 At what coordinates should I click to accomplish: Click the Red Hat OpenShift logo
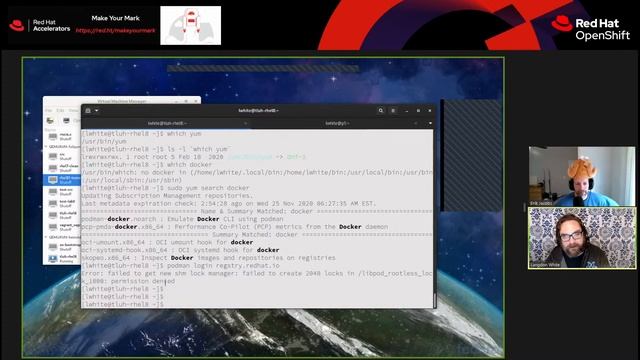click(590, 29)
